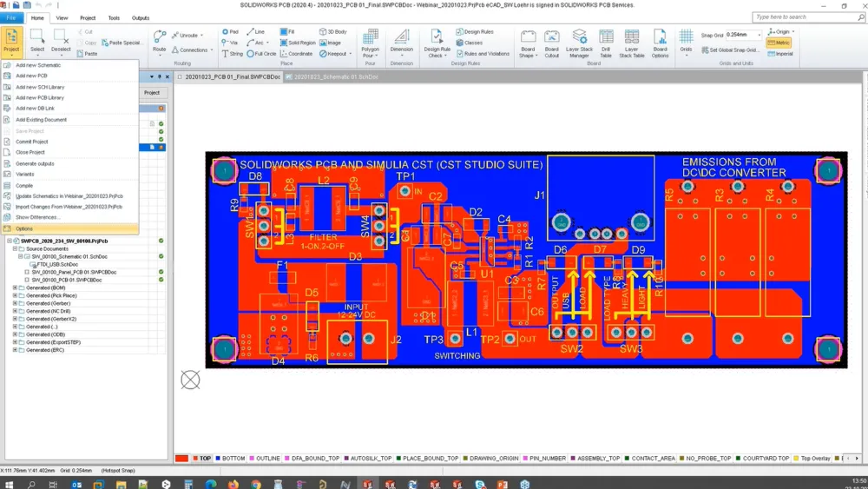The image size is (868, 489).
Task: Collapse the Source Documents folder
Action: click(x=15, y=248)
